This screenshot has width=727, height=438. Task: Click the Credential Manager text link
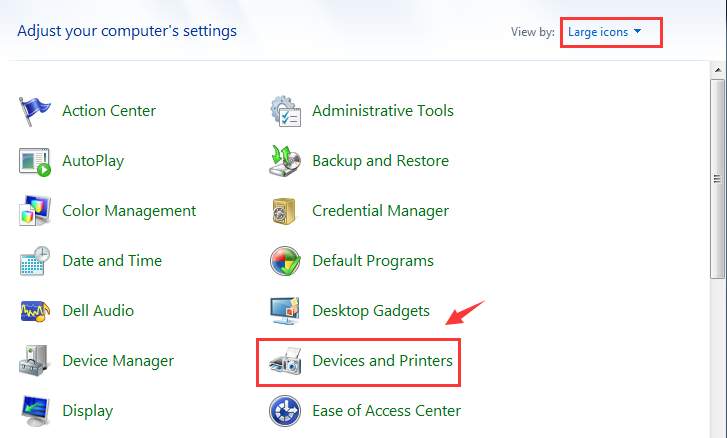(x=380, y=211)
